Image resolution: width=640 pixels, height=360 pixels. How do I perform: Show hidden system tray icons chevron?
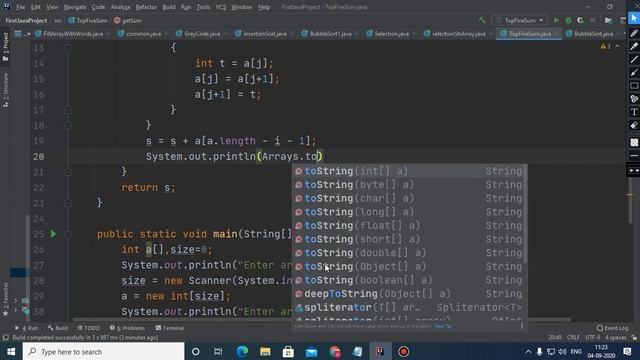pos(528,351)
